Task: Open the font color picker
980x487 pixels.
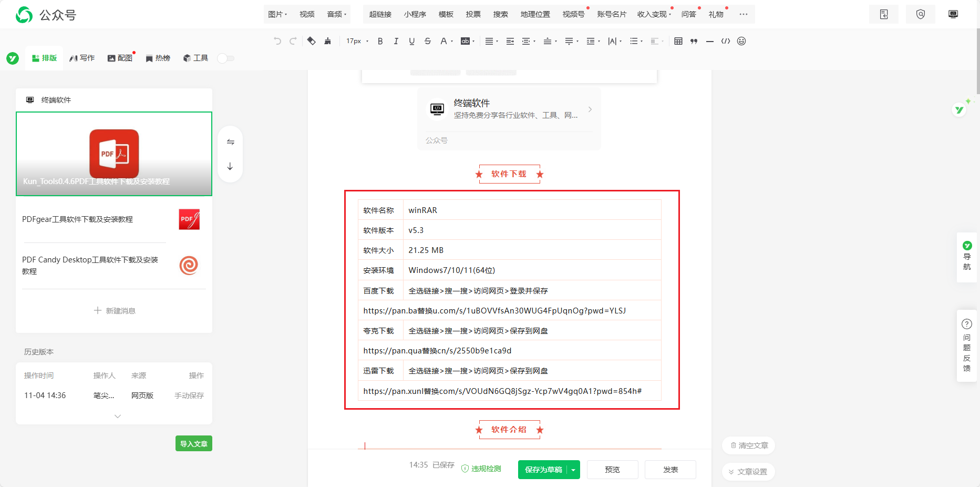Action: [446, 41]
